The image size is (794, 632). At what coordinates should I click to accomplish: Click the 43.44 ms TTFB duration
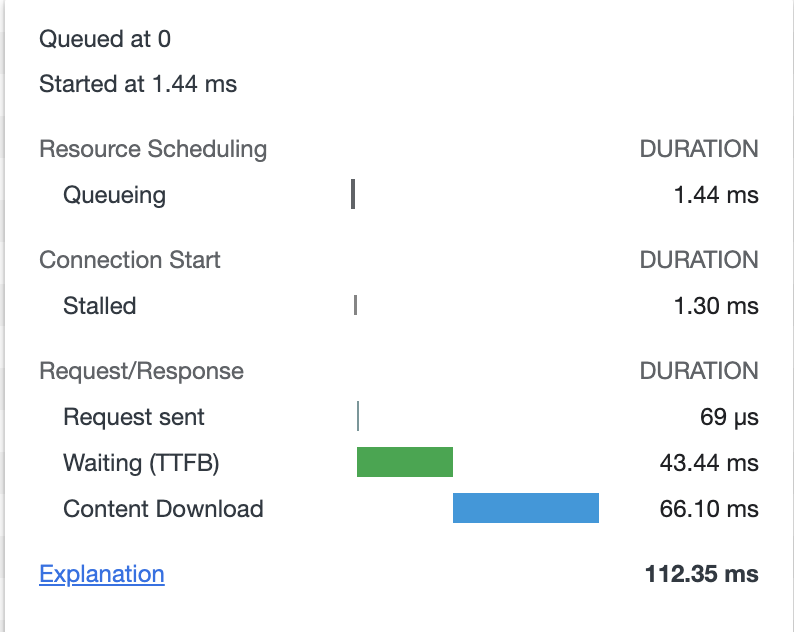pyautogui.click(x=709, y=463)
